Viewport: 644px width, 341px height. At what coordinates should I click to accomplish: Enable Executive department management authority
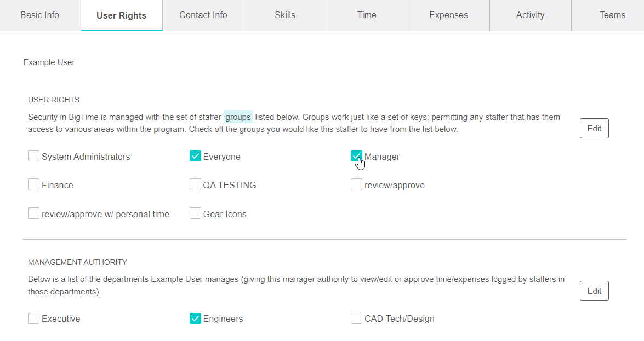[x=33, y=318]
